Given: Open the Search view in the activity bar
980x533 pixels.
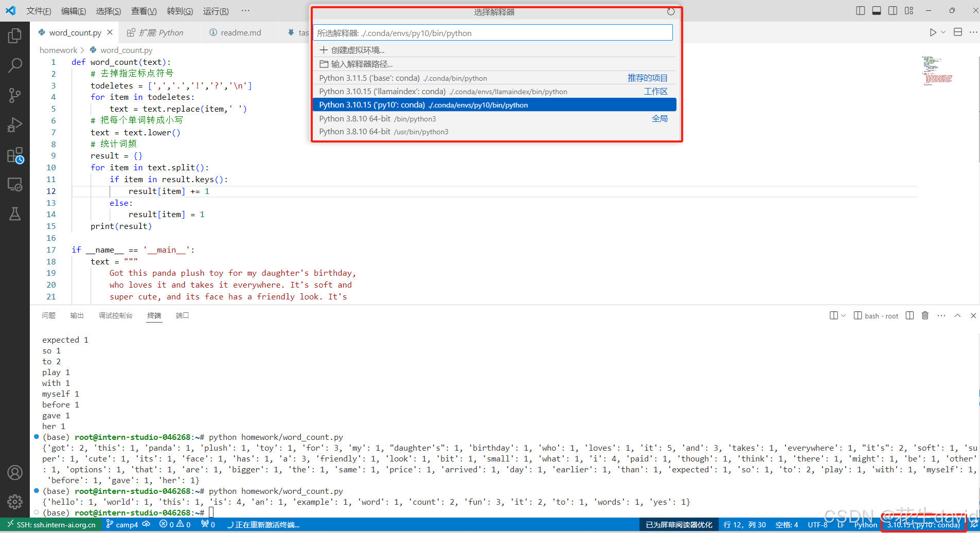Looking at the screenshot, I should coord(15,65).
